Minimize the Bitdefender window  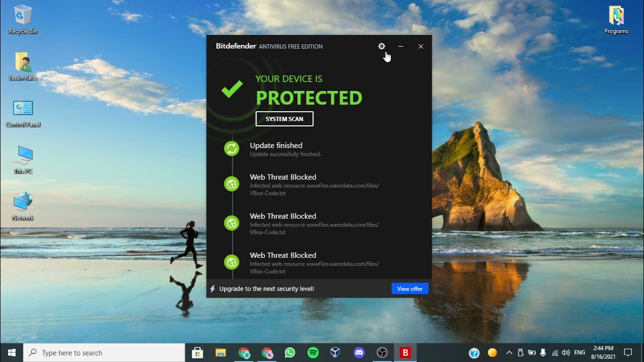pyautogui.click(x=400, y=46)
